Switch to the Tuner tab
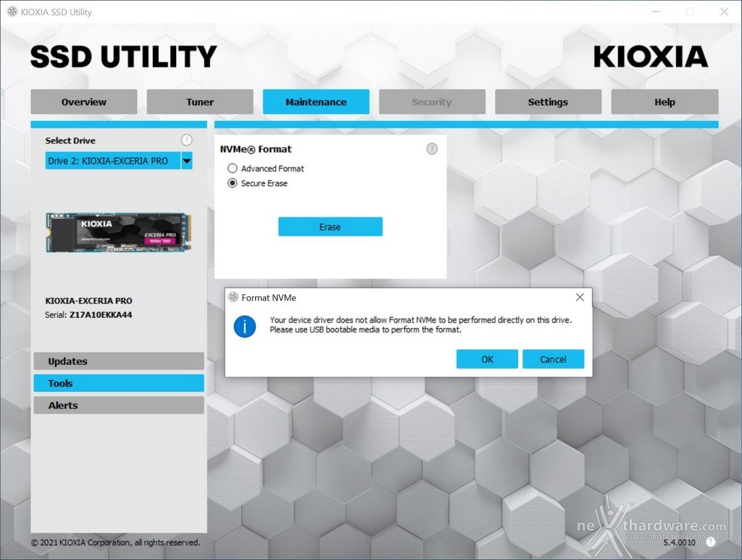This screenshot has height=560, width=742. tap(200, 101)
